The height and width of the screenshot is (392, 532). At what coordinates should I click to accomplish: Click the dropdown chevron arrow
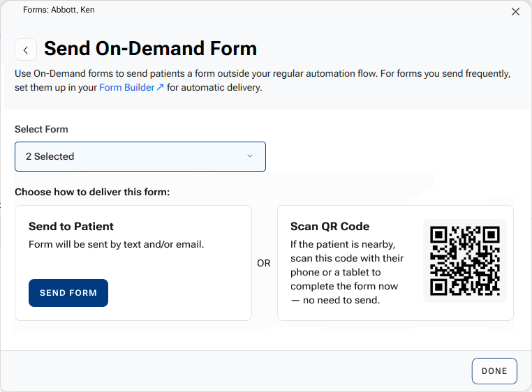pyautogui.click(x=250, y=156)
